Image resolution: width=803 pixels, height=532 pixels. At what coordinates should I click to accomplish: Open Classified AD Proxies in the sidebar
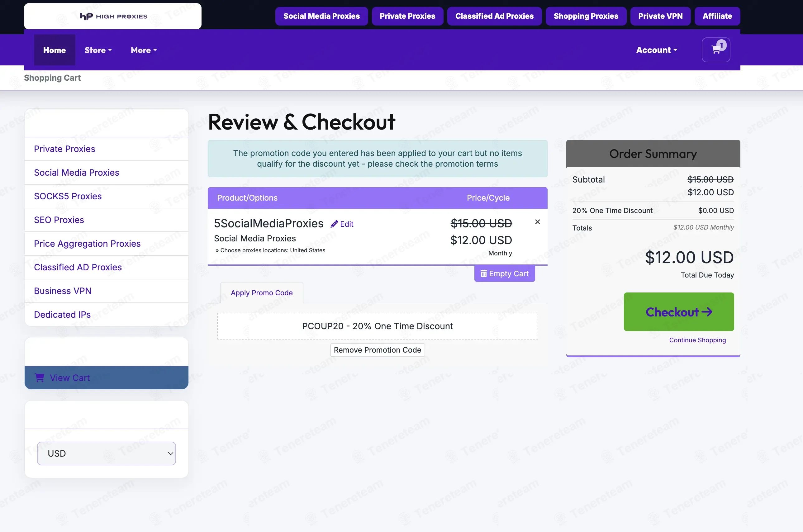click(x=107, y=267)
